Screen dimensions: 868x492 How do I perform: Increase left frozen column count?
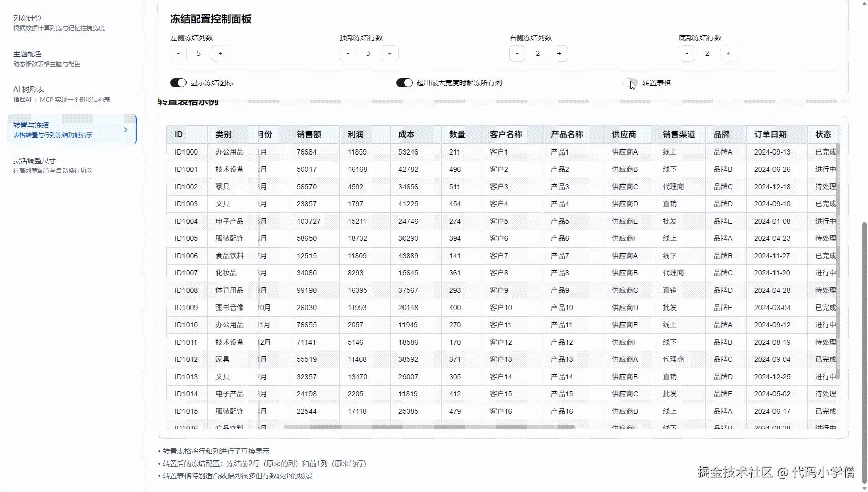click(220, 53)
